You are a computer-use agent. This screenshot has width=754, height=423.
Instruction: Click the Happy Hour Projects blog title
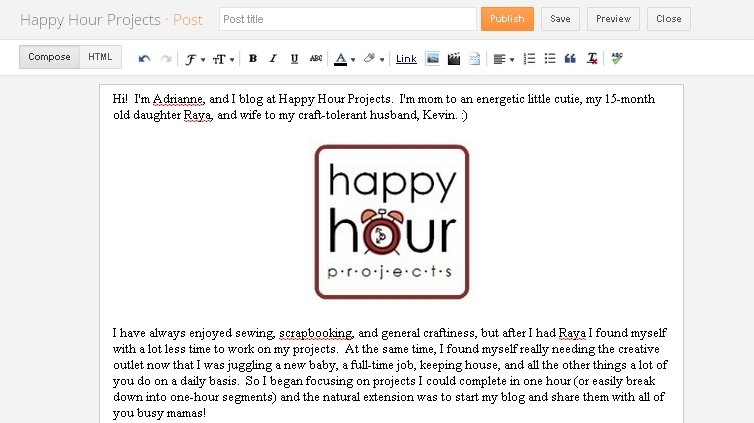coord(90,20)
